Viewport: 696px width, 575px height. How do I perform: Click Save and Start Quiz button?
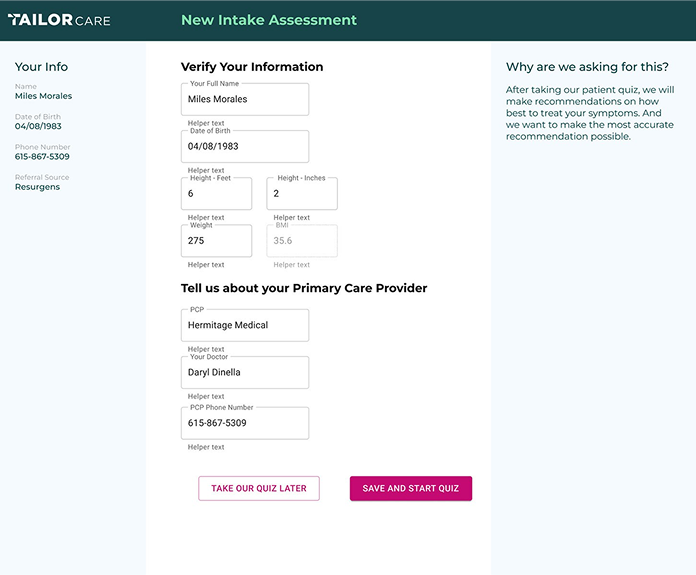tap(411, 488)
